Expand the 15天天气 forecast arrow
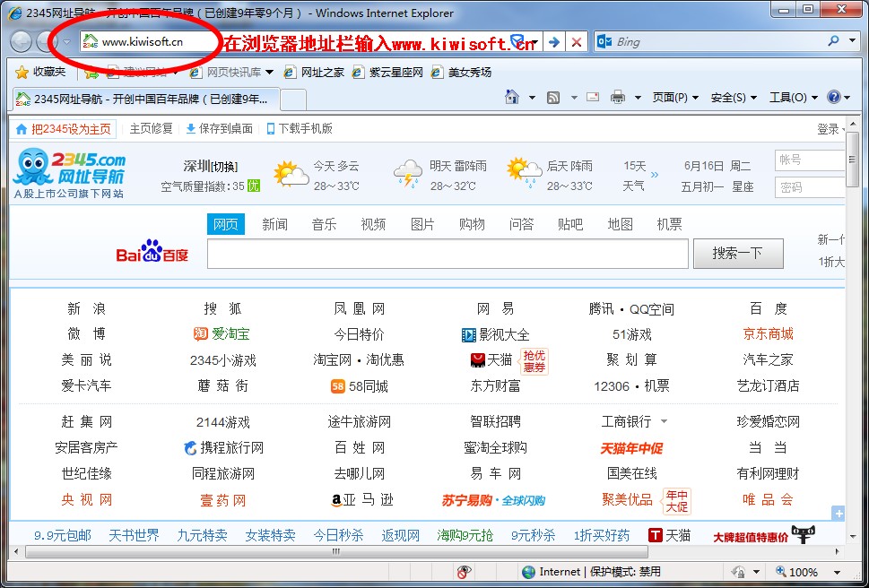This screenshot has width=869, height=588. (x=655, y=175)
